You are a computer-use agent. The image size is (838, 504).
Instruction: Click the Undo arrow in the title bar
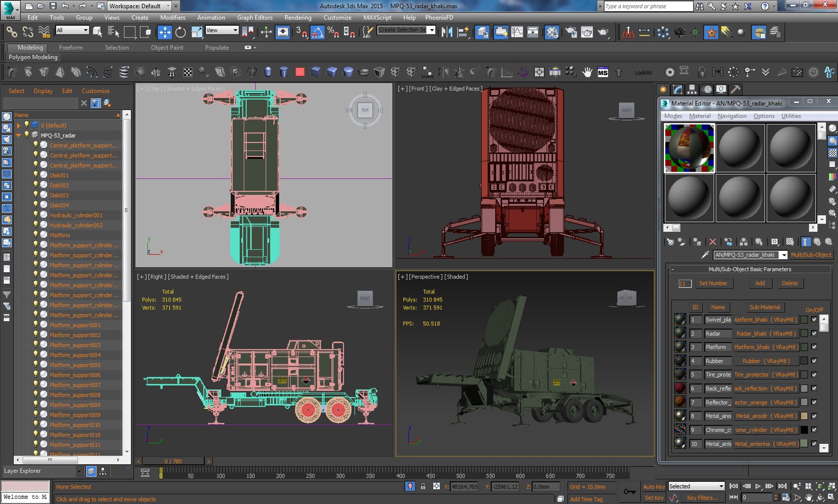click(x=65, y=6)
